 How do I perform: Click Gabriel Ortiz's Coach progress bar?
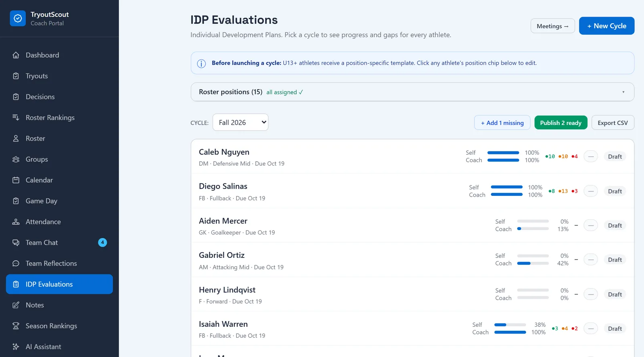coord(533,264)
